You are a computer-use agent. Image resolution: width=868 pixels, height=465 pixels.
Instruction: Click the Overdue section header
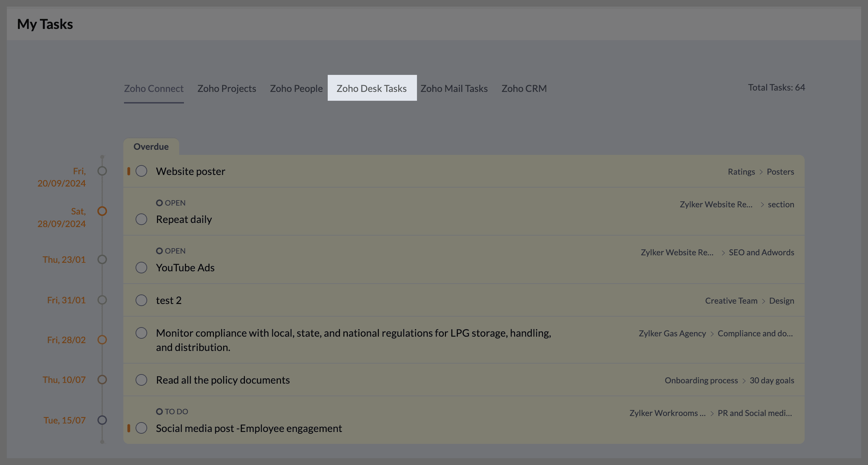click(151, 147)
